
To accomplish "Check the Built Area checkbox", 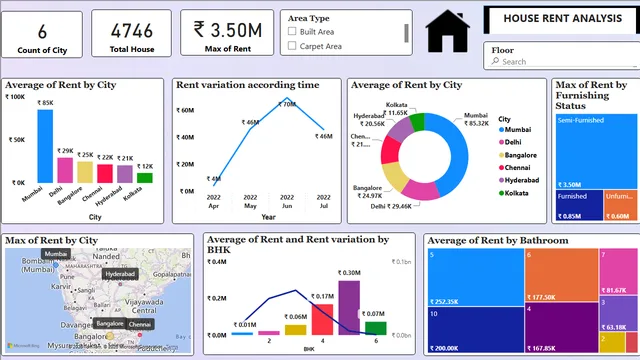I will click(292, 31).
